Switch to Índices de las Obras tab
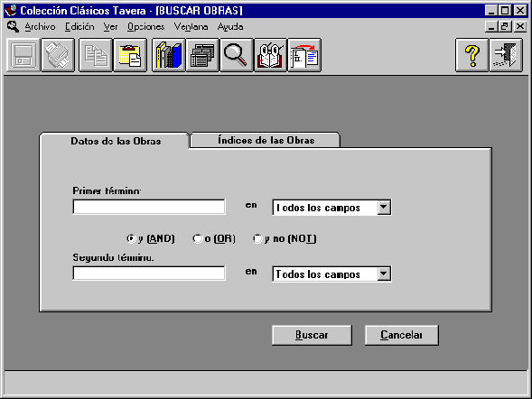Image resolution: width=532 pixels, height=399 pixels. (266, 140)
